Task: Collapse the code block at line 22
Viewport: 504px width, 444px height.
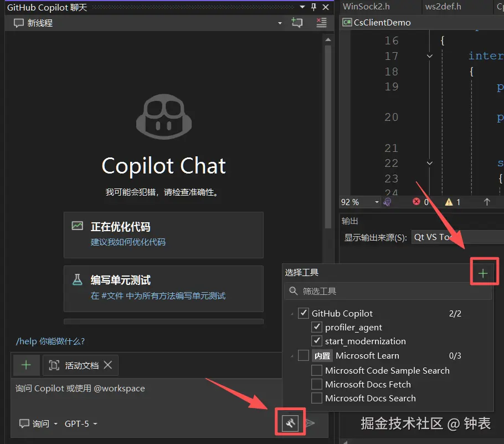Action: [429, 163]
